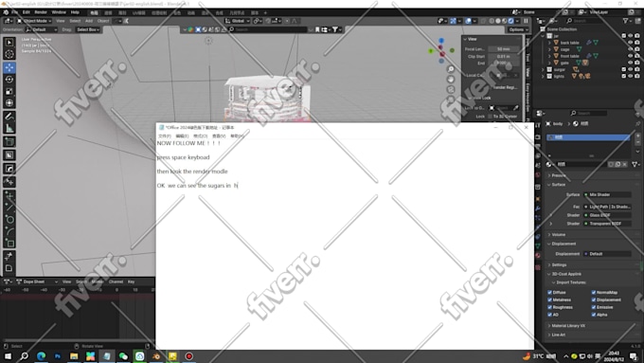Viewport: 644px width, 363px height.
Task: Open viewport Add menu
Action: click(89, 21)
